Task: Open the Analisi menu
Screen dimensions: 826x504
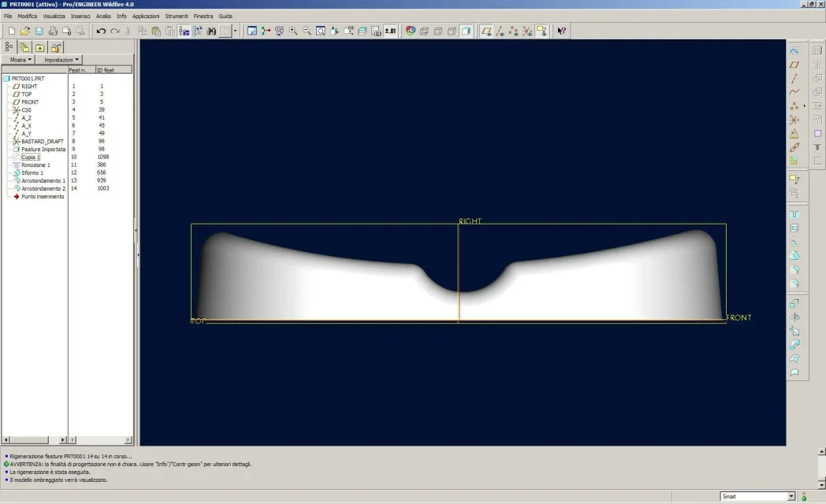Action: pyautogui.click(x=103, y=17)
